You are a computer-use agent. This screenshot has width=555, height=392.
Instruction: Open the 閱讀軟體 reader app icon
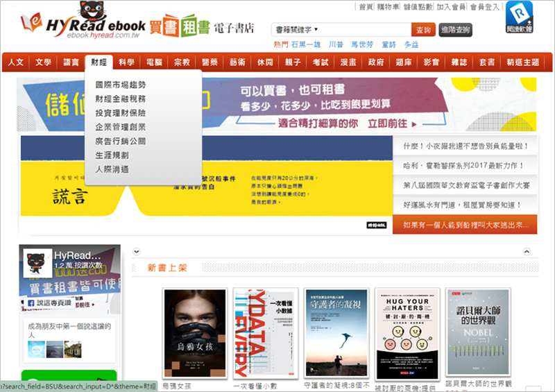[x=519, y=18]
